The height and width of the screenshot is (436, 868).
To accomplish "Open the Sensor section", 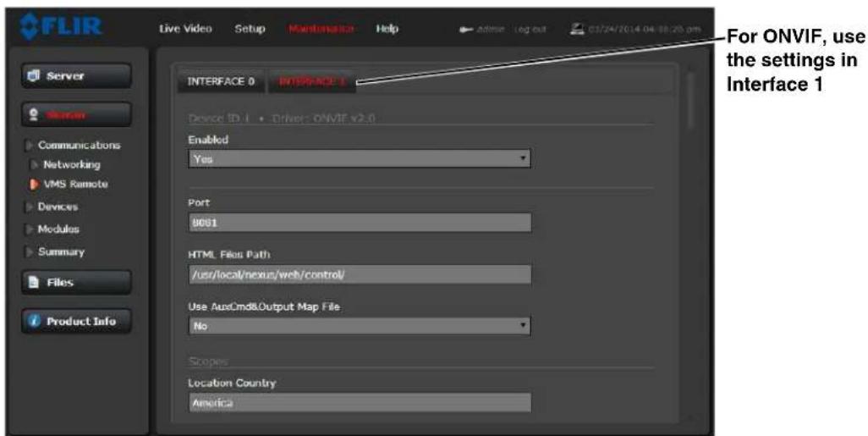I will tap(76, 114).
